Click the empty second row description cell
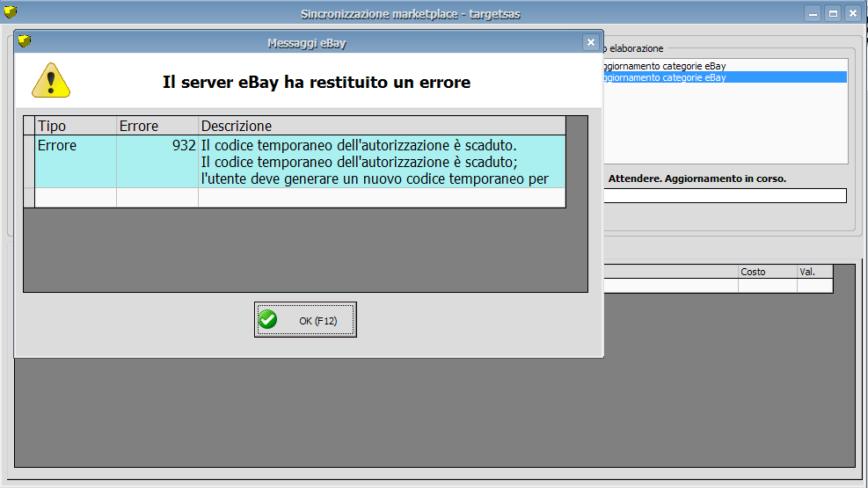The width and height of the screenshot is (868, 488). click(382, 198)
